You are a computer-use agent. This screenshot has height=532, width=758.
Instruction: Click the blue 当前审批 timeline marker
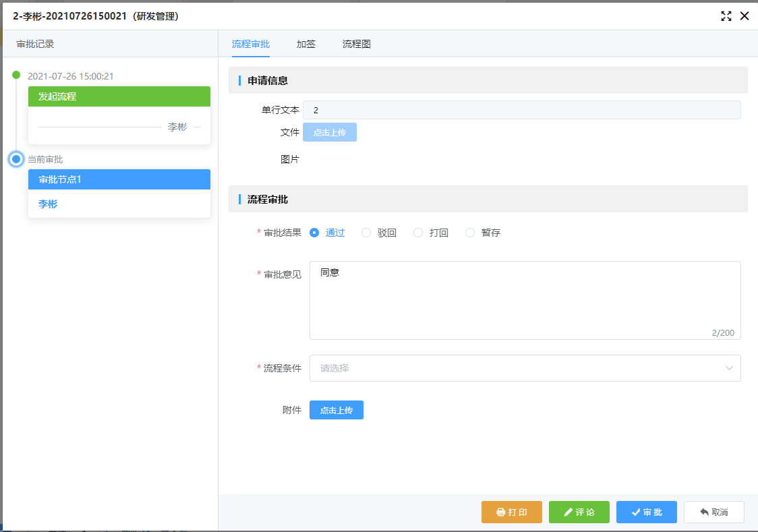point(16,159)
